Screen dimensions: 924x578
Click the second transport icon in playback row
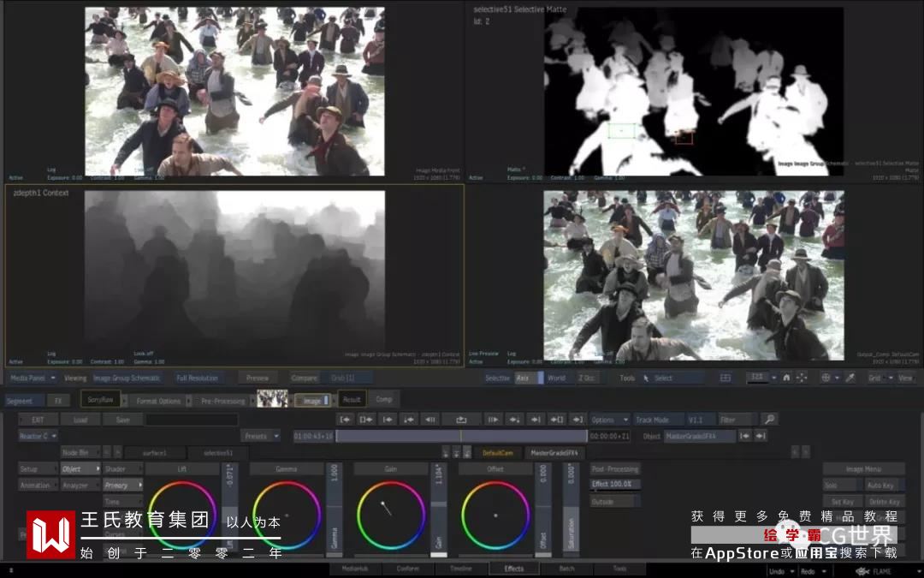tap(366, 420)
